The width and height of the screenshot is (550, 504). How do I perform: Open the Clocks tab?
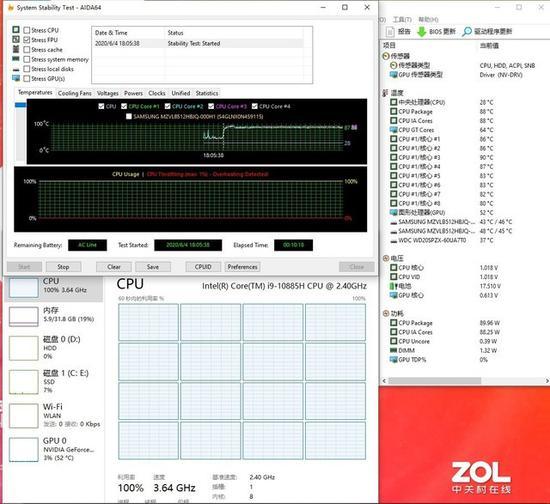click(157, 93)
